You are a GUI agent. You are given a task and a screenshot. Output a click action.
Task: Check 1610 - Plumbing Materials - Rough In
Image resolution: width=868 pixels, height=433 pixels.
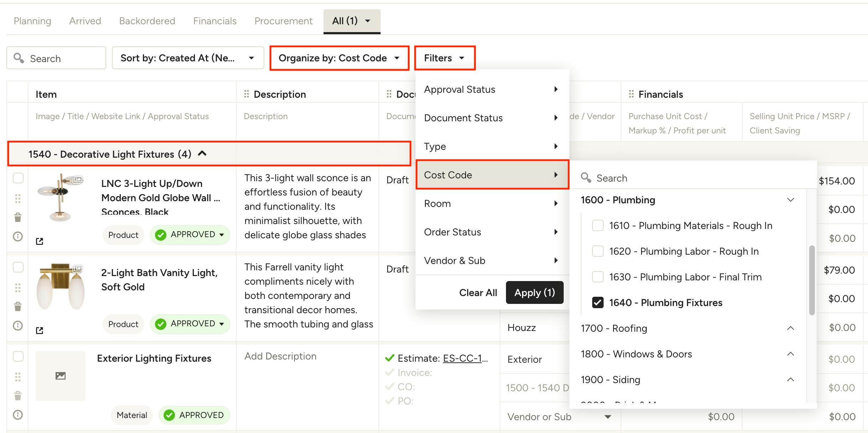click(598, 225)
